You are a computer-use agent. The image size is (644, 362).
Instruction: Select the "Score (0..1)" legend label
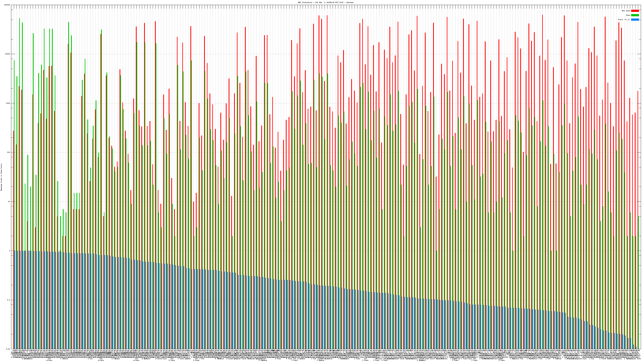[x=624, y=20]
